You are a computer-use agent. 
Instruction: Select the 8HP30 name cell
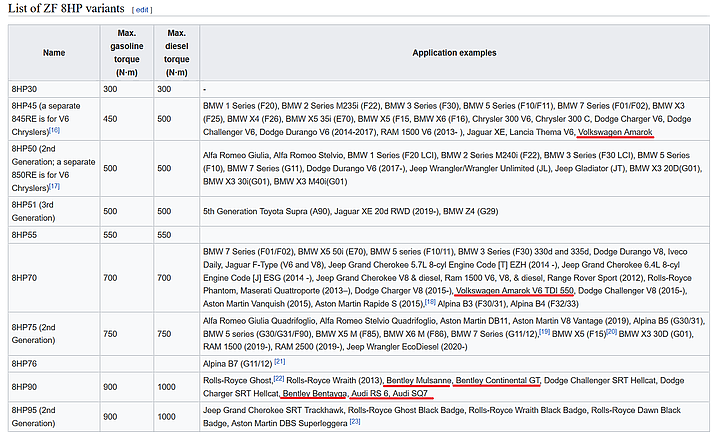(x=54, y=89)
